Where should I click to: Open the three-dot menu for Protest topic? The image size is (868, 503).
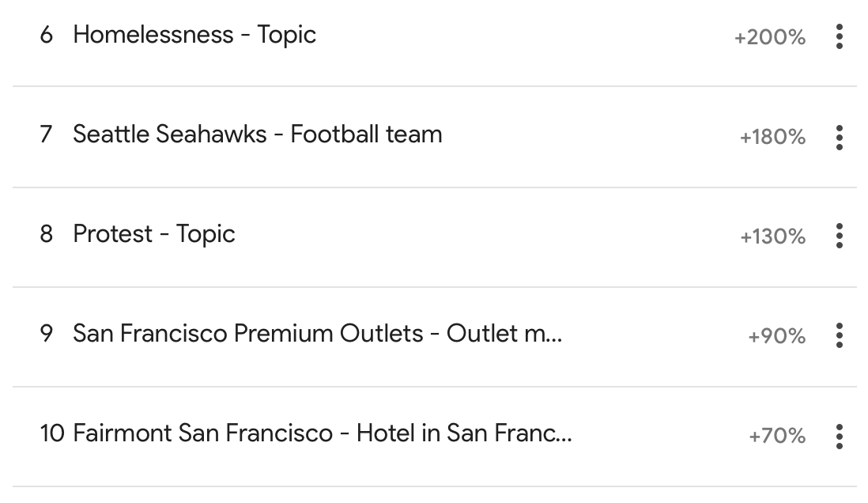(x=840, y=236)
